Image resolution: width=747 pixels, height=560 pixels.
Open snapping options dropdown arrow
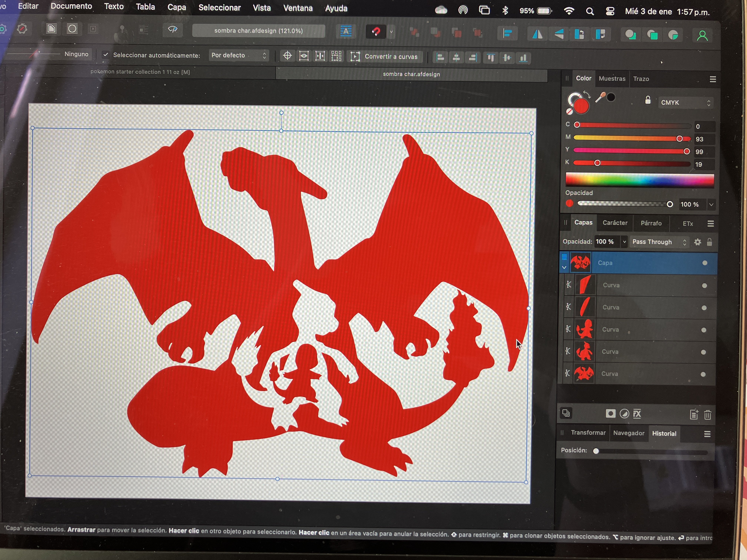[x=391, y=32]
